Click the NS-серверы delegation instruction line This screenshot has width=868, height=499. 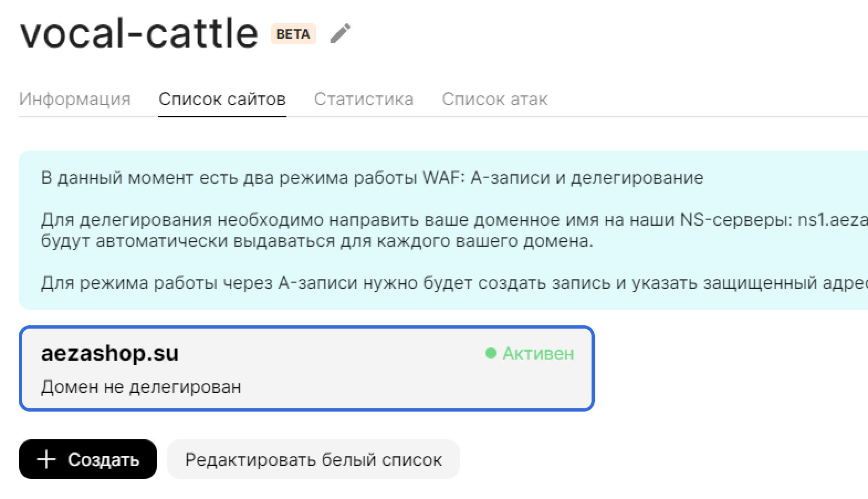[453, 220]
